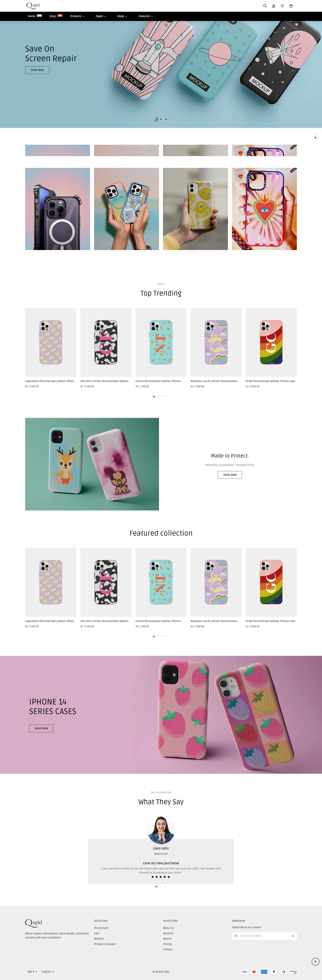Open the English language selector
Image resolution: width=322 pixels, height=980 pixels.
coord(48,971)
